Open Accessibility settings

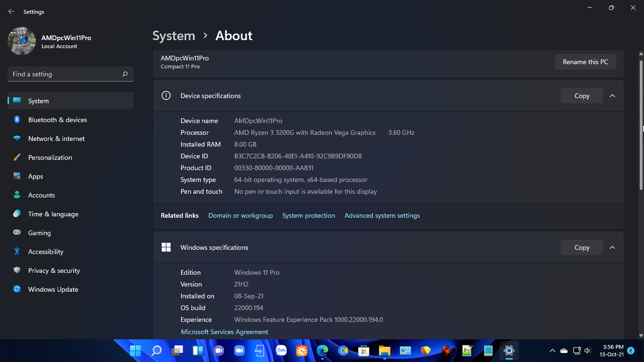70,251
